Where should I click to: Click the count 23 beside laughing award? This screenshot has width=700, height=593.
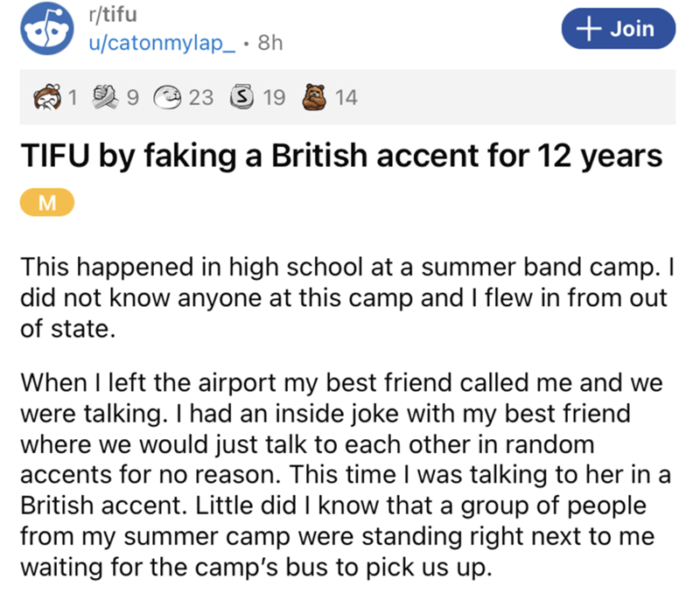click(x=201, y=98)
